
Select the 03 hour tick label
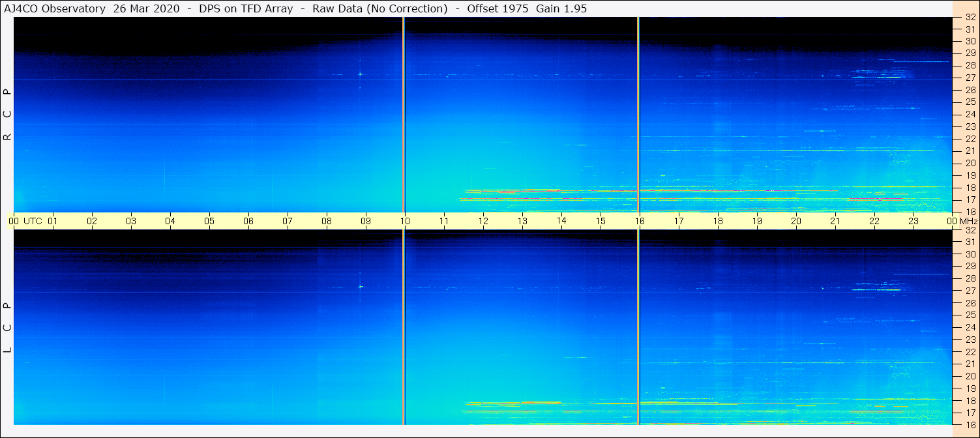coord(131,221)
